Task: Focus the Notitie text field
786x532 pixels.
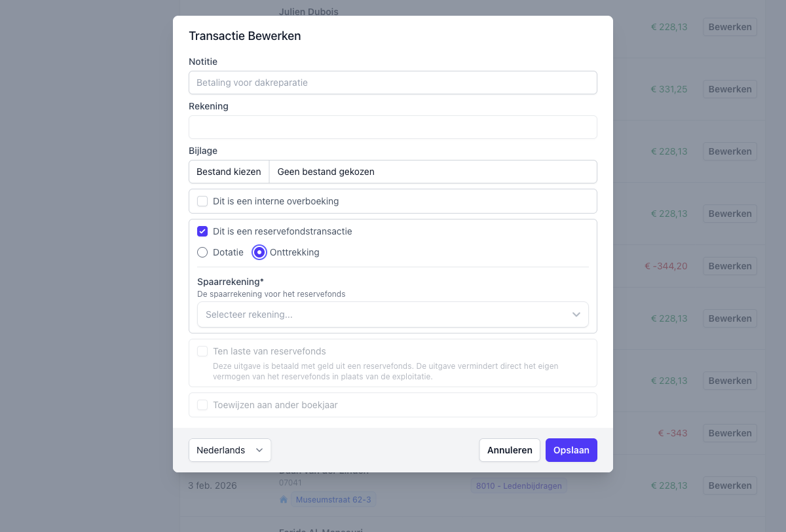Action: coord(393,83)
